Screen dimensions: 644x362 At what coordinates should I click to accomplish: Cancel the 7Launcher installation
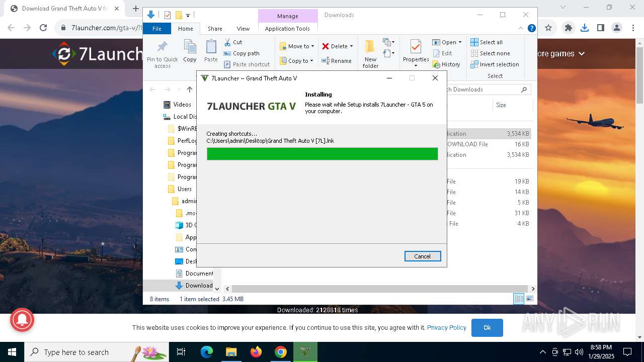tap(423, 256)
